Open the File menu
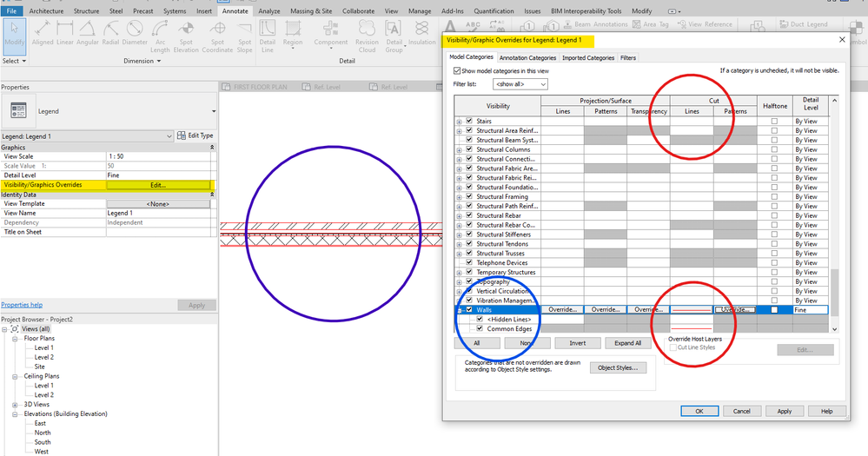This screenshot has height=456, width=868. (x=11, y=11)
